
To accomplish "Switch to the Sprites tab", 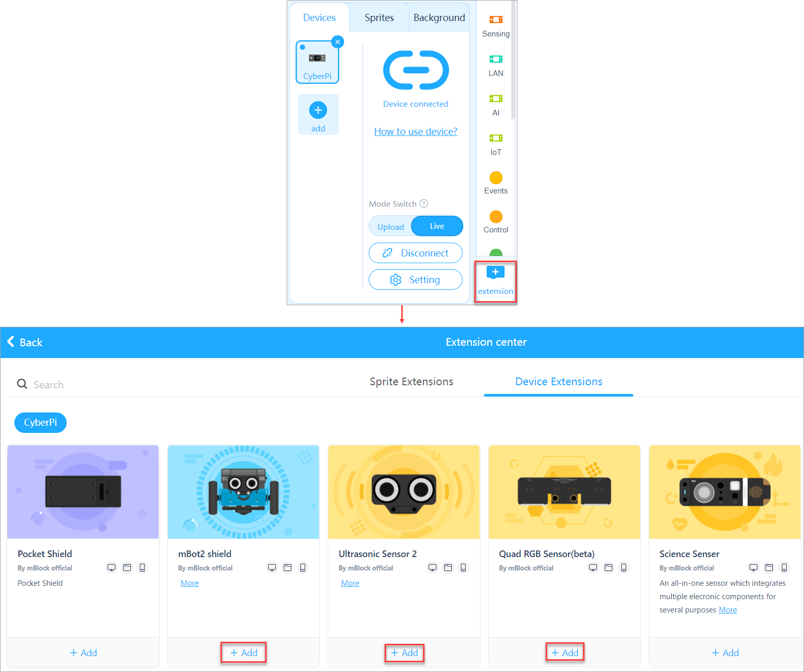I will pos(379,18).
